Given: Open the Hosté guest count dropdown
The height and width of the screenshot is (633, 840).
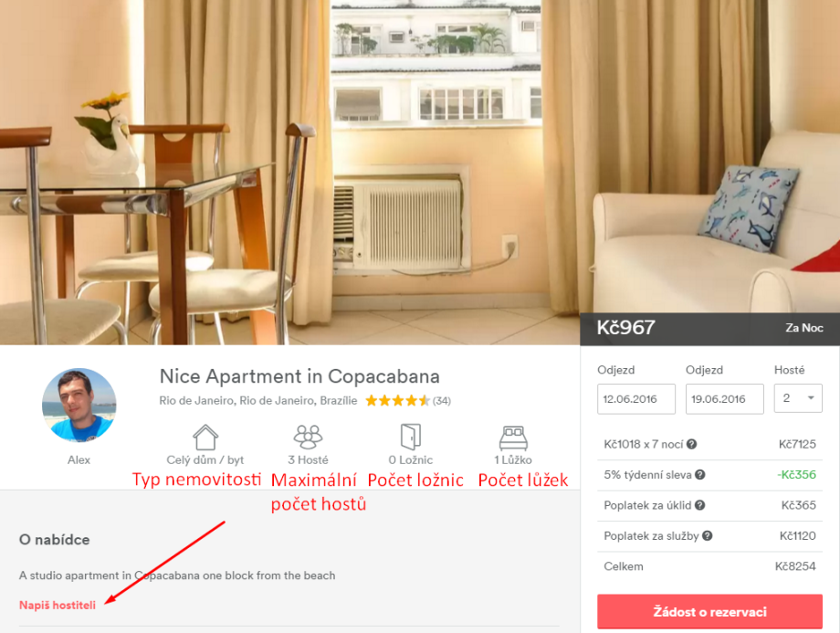Looking at the screenshot, I should click(798, 398).
